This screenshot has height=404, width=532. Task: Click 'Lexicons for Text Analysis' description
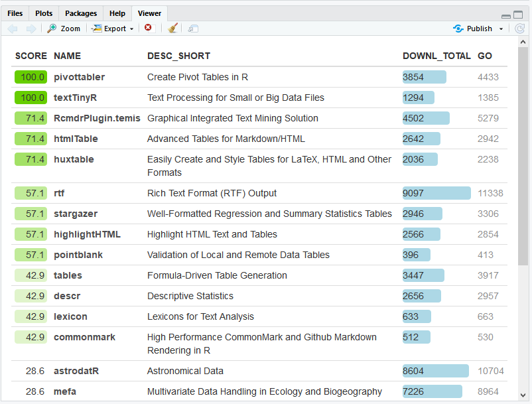tap(200, 316)
